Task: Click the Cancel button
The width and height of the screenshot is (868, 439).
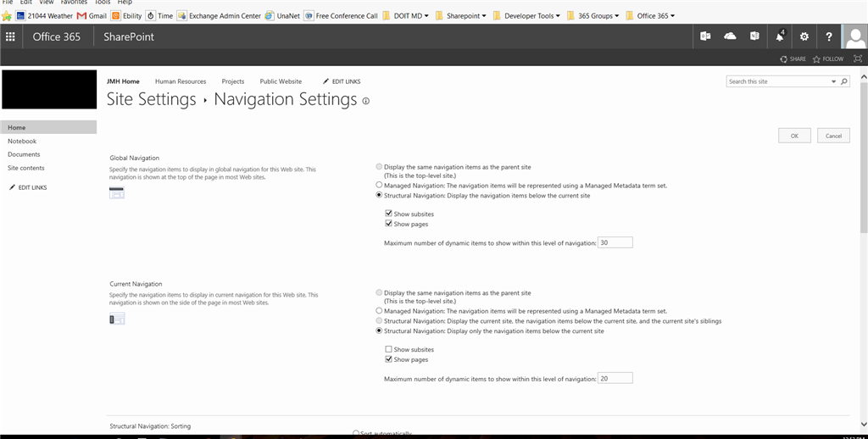Action: [834, 136]
